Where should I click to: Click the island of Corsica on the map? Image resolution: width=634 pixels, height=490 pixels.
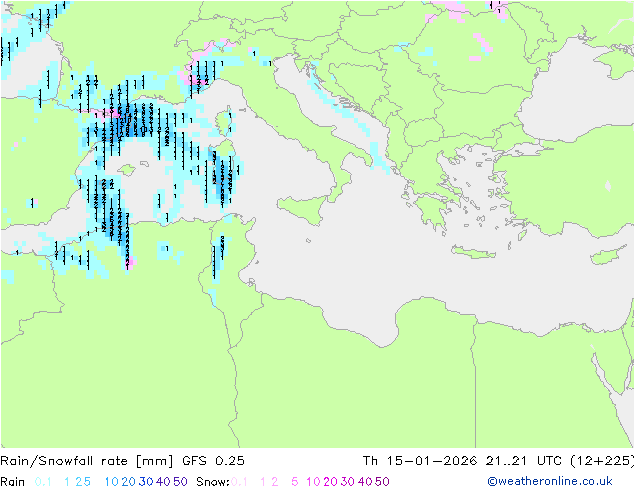225,123
